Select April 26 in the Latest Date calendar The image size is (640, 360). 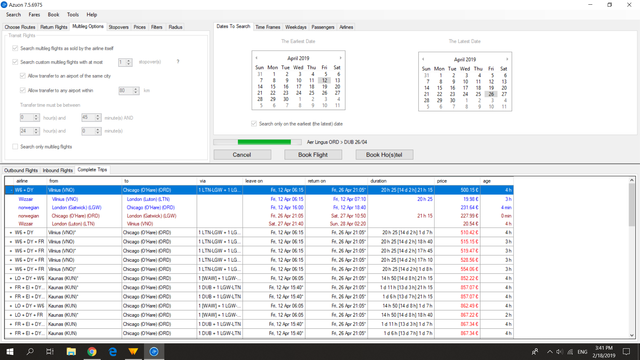[491, 94]
